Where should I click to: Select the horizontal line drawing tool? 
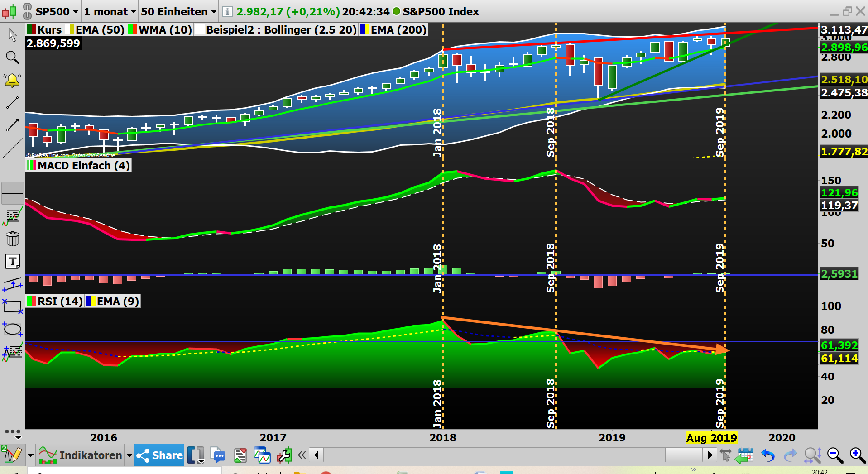(x=12, y=193)
